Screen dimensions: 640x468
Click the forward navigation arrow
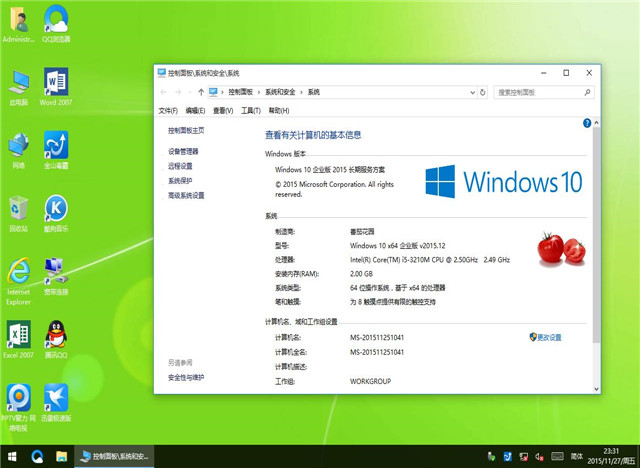[x=178, y=92]
